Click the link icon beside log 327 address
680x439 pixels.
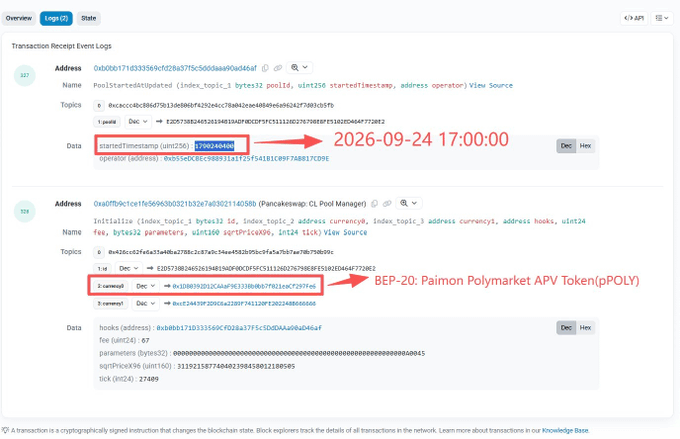tap(278, 68)
